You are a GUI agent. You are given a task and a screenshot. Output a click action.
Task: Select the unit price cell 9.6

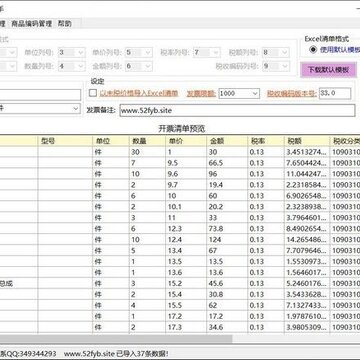tap(186, 174)
